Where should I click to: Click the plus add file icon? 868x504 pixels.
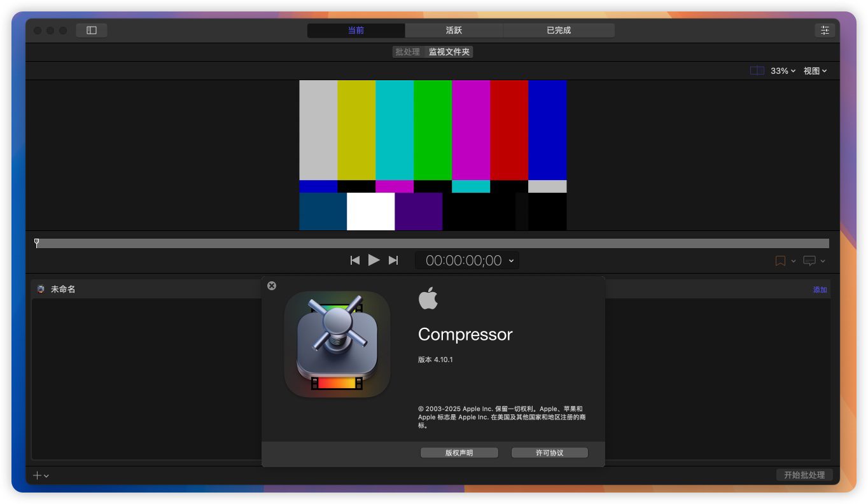[37, 475]
